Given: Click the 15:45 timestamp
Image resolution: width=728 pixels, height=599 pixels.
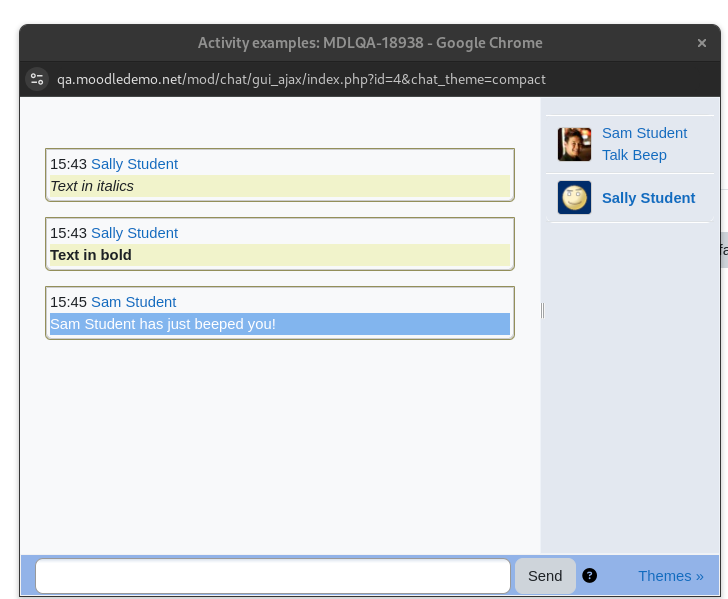Looking at the screenshot, I should 68,302.
